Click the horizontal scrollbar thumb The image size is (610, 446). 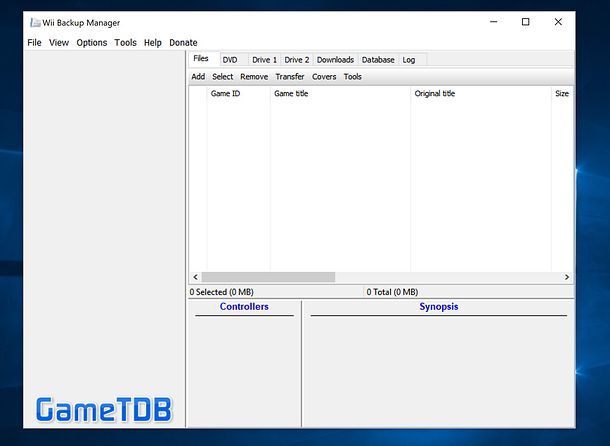pos(268,277)
